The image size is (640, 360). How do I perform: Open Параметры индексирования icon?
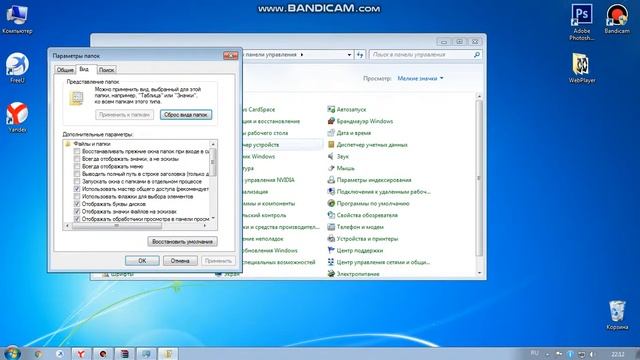(331, 180)
